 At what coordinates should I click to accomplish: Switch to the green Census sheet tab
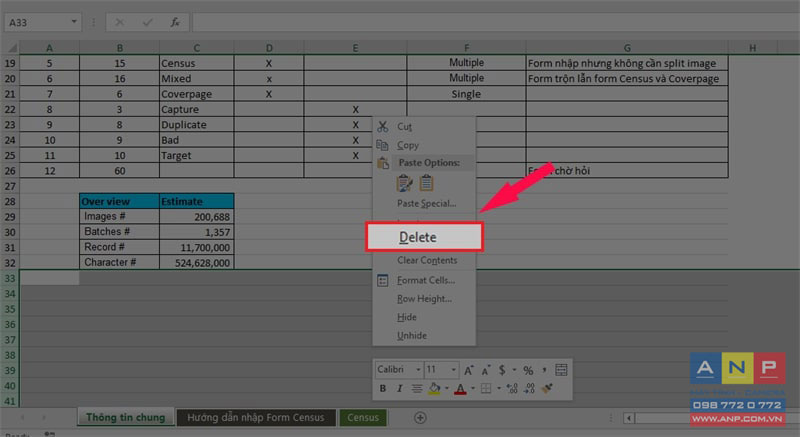pos(363,418)
